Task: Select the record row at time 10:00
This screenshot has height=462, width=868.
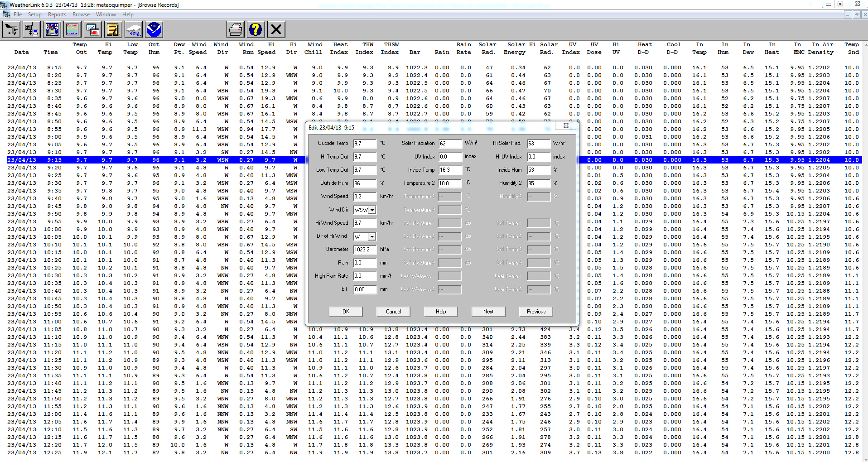Action: pos(156,229)
